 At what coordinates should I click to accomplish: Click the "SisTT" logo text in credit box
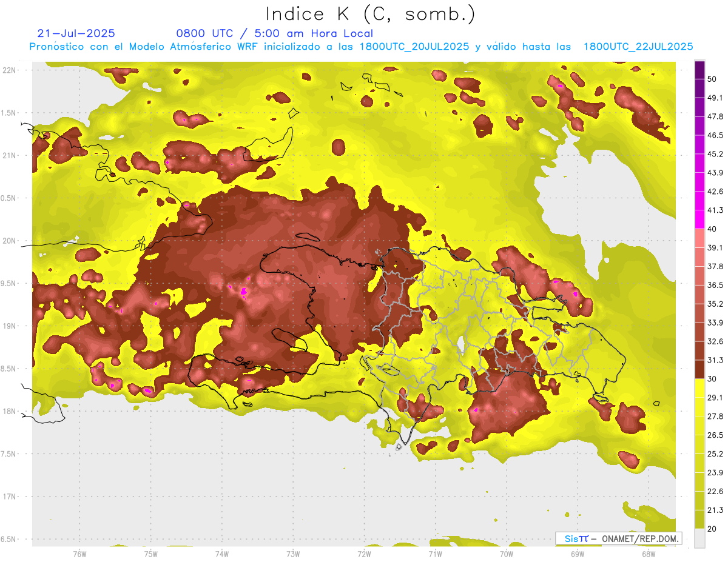click(x=576, y=538)
